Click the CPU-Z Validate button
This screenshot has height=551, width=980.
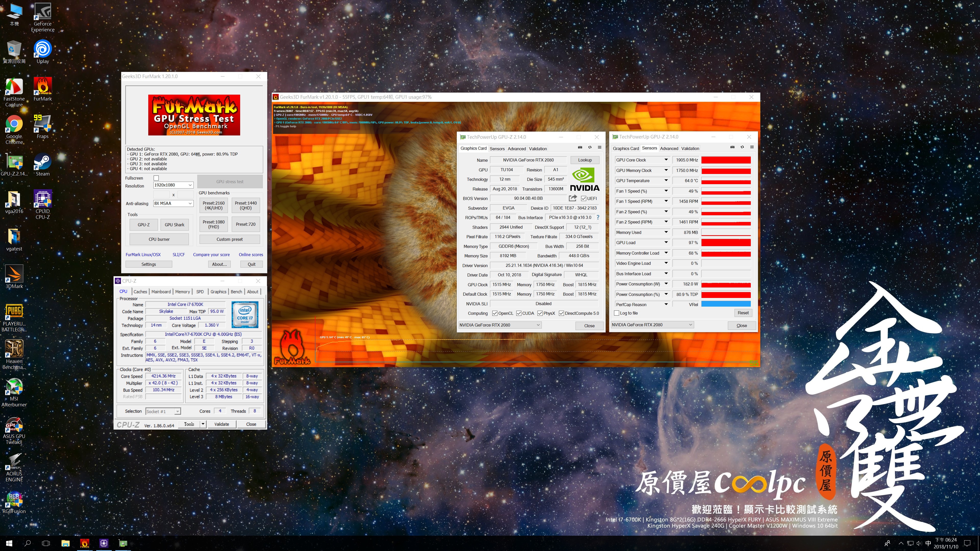pyautogui.click(x=222, y=424)
